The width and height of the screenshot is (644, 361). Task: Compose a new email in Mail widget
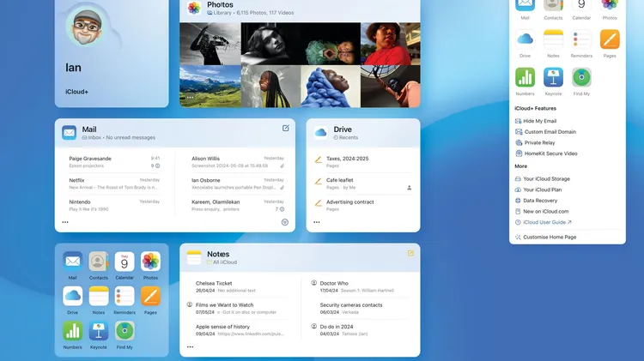pyautogui.click(x=285, y=128)
